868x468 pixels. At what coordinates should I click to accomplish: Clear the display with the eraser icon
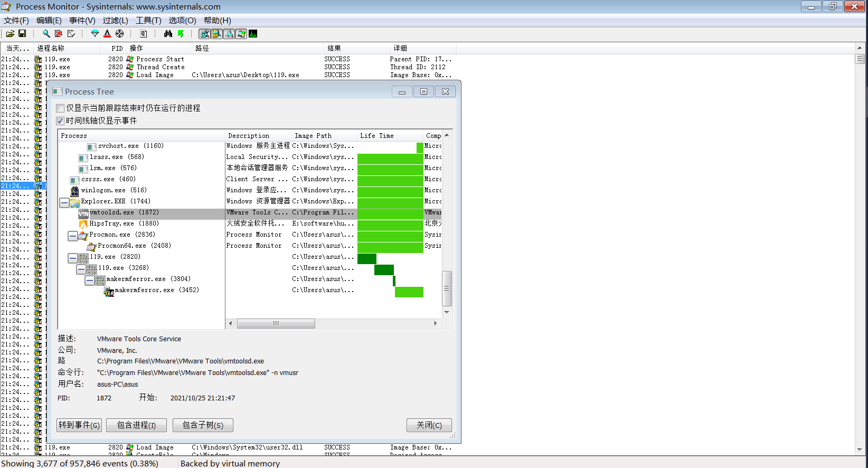pyautogui.click(x=71, y=34)
